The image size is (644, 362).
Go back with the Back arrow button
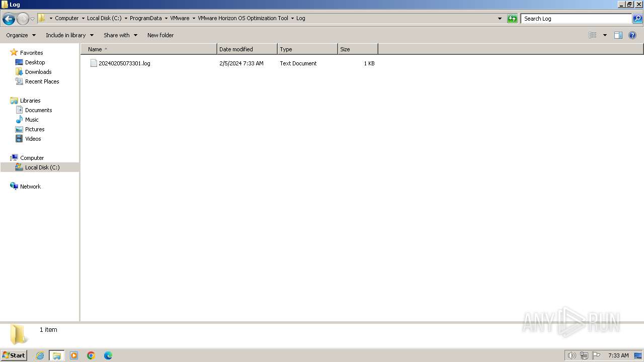(x=9, y=19)
